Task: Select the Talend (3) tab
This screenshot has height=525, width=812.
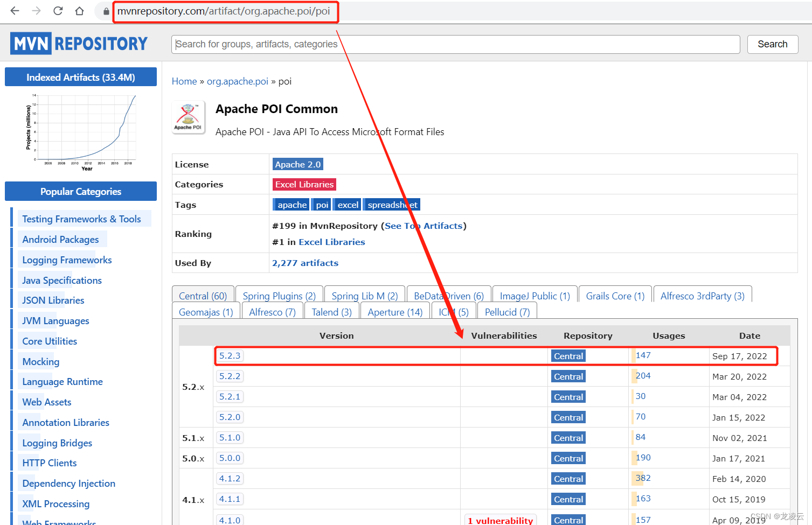Action: tap(331, 311)
